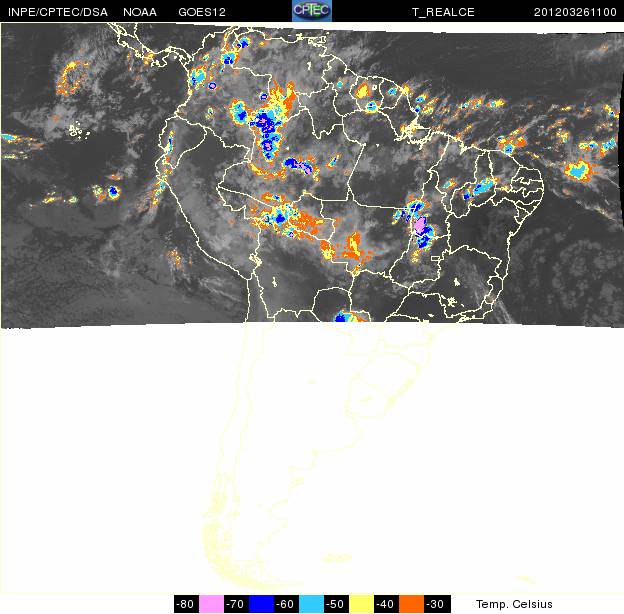This screenshot has height=614, width=624.
Task: Pick the pink -80 to -70 swatch
Action: click(x=211, y=604)
